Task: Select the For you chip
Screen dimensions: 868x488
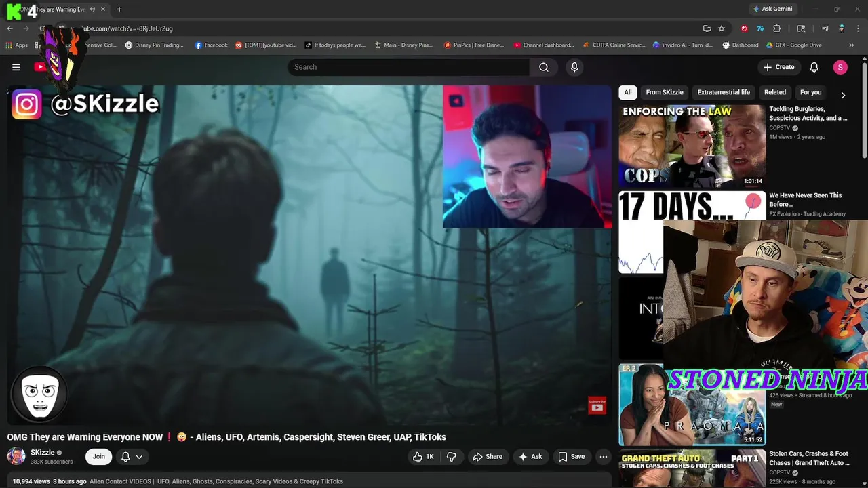Action: pos(810,92)
